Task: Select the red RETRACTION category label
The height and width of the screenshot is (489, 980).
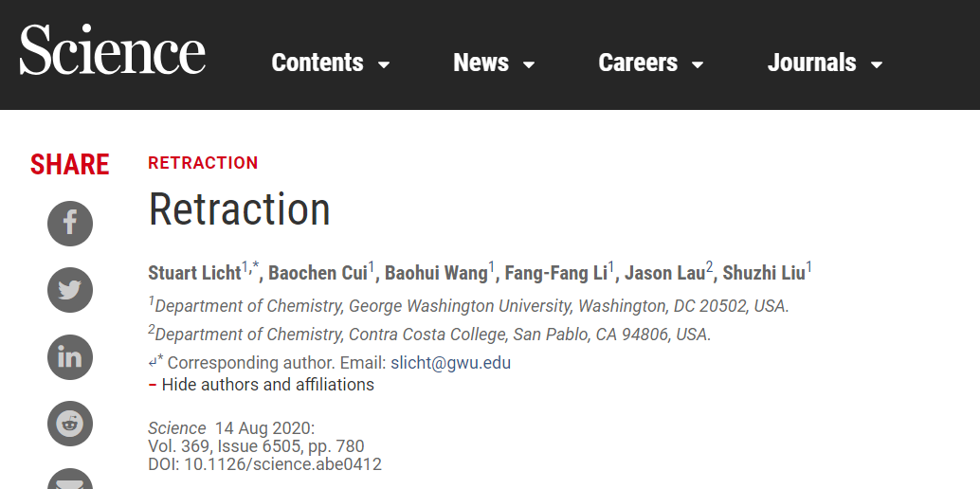Action: 203,163
